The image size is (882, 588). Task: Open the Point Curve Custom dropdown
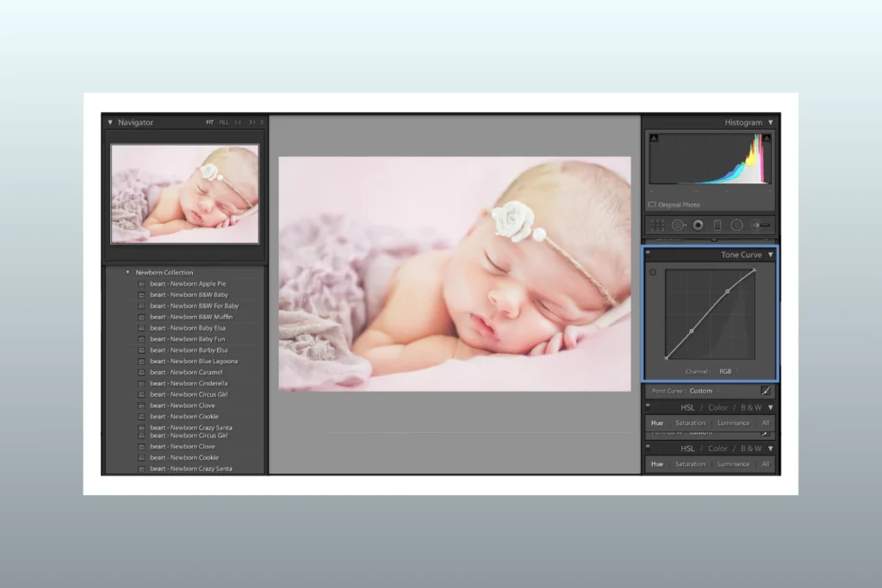click(x=699, y=391)
